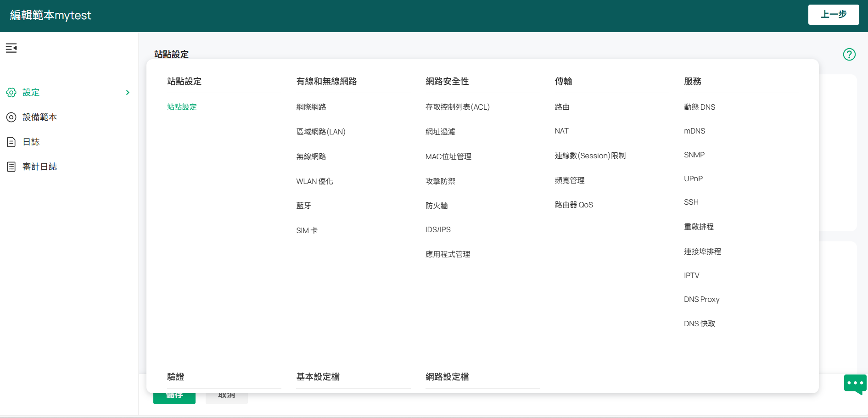
Task: Click the 服務 category heading
Action: point(693,81)
